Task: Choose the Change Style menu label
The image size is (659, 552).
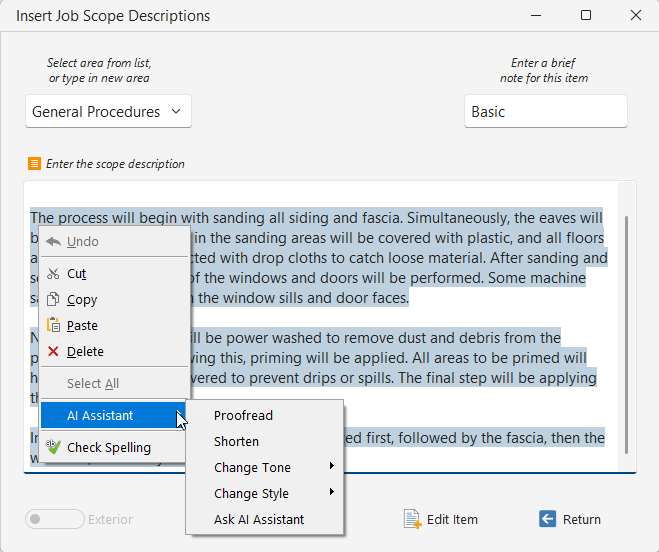Action: [251, 494]
